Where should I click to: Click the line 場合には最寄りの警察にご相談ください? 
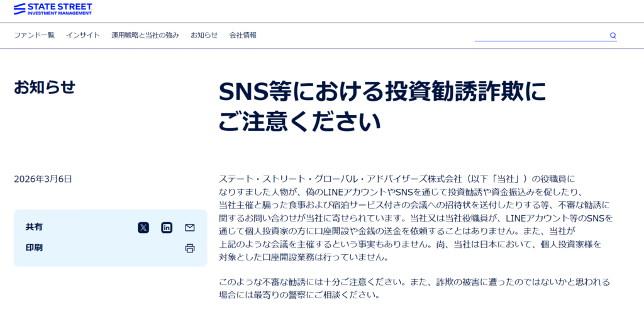[299, 295]
